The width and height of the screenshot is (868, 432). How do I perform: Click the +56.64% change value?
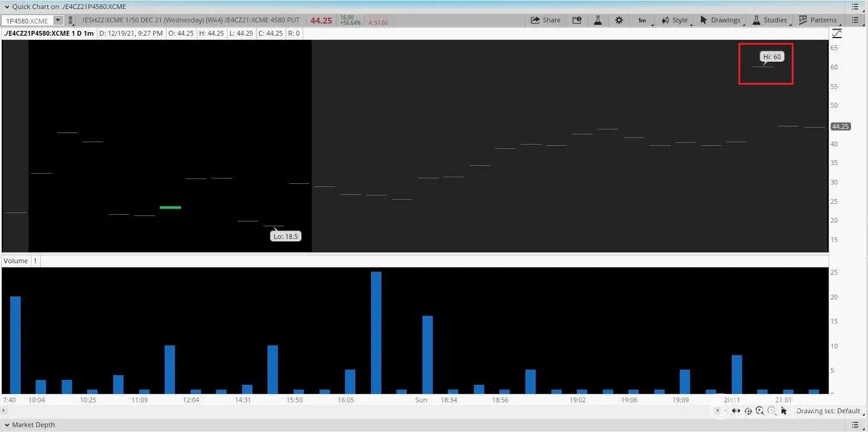[350, 23]
